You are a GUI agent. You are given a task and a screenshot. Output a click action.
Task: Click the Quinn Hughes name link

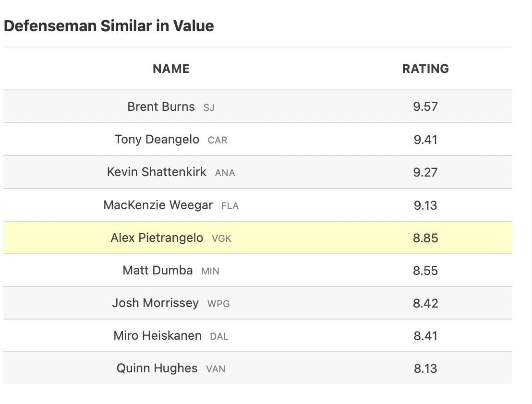[157, 368]
